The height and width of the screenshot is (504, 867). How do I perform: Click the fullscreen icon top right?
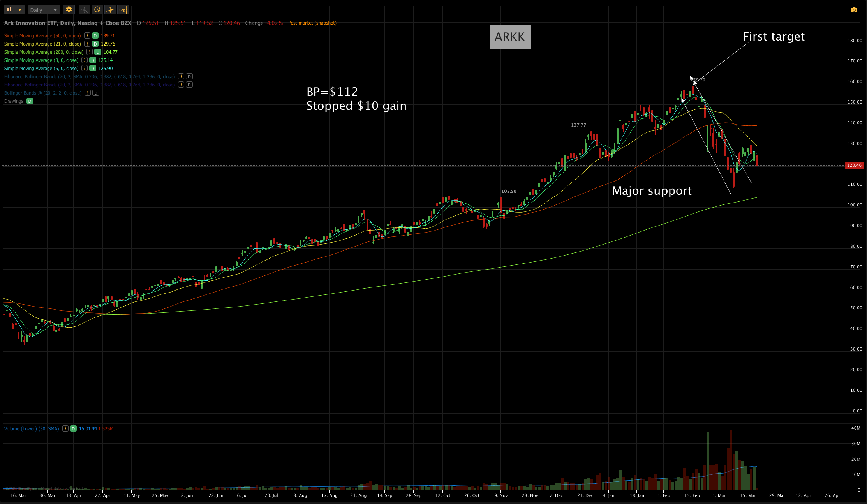[x=841, y=11]
